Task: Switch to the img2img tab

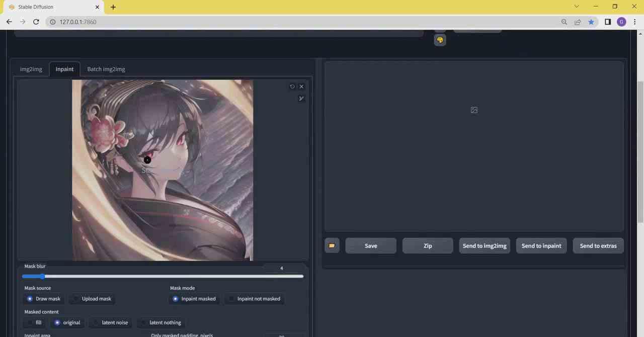Action: (31, 69)
